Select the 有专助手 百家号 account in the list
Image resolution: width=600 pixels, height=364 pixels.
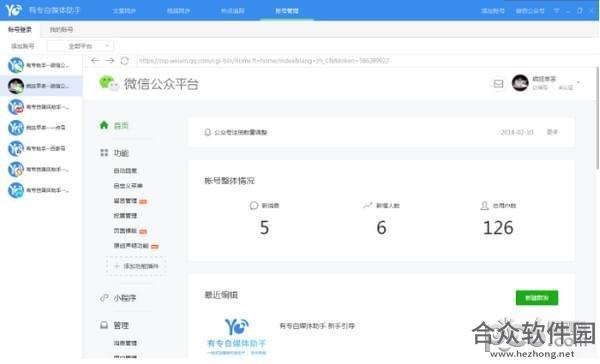point(41,149)
